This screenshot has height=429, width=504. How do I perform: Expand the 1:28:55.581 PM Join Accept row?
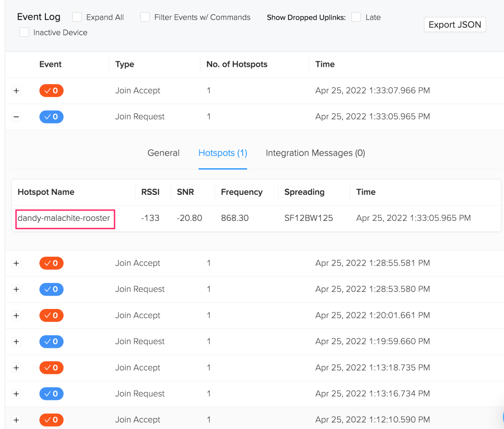tap(16, 263)
